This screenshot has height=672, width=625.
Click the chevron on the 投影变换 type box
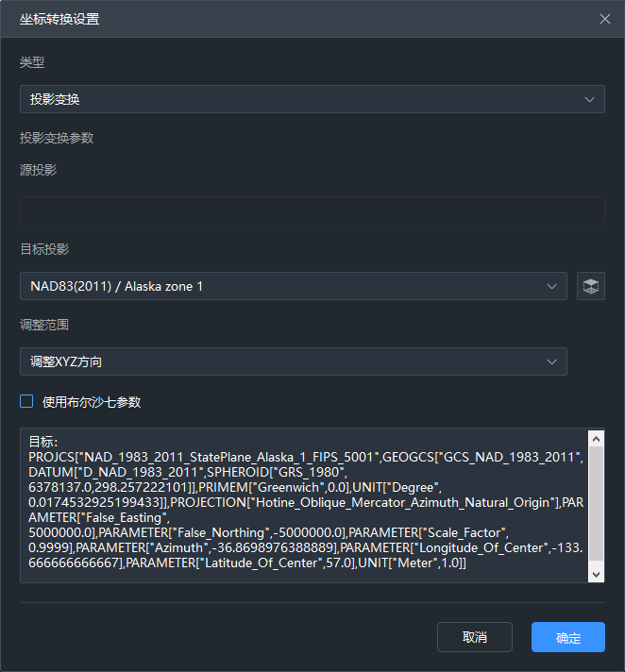[x=590, y=98]
